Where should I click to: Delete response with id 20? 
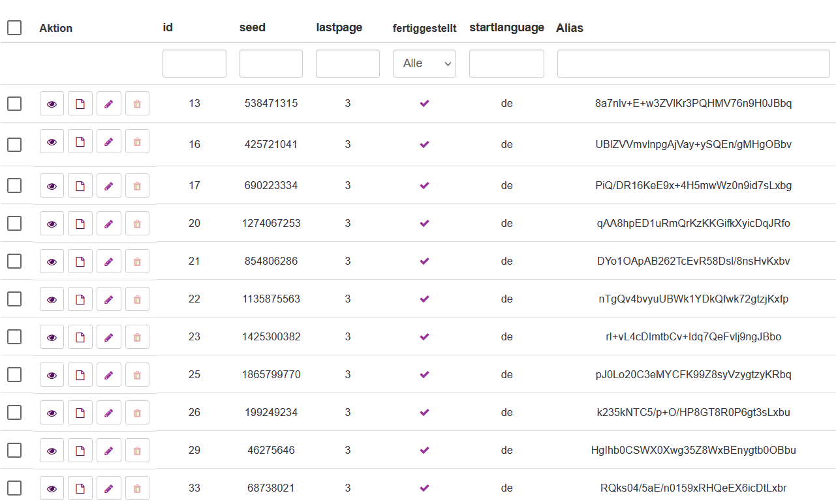coord(137,224)
